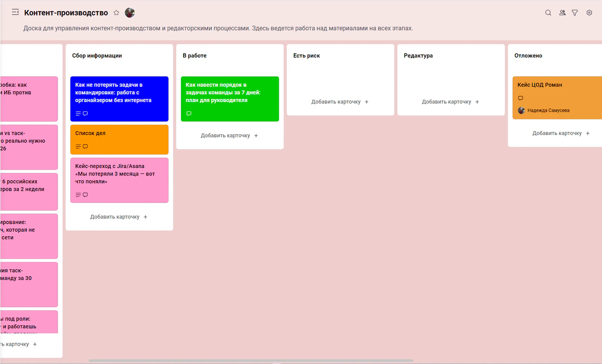Select the Есть риск column title
The image size is (602, 364).
306,56
